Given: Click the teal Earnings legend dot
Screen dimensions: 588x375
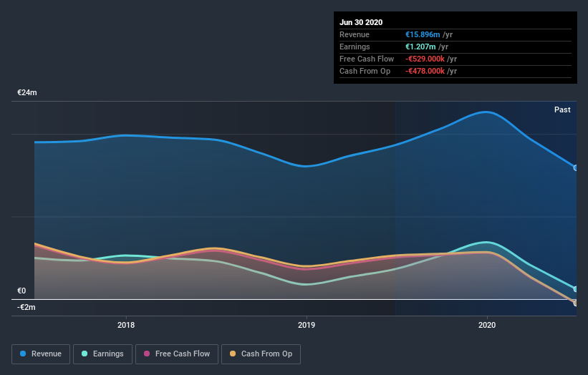Looking at the screenshot, I should coord(85,354).
